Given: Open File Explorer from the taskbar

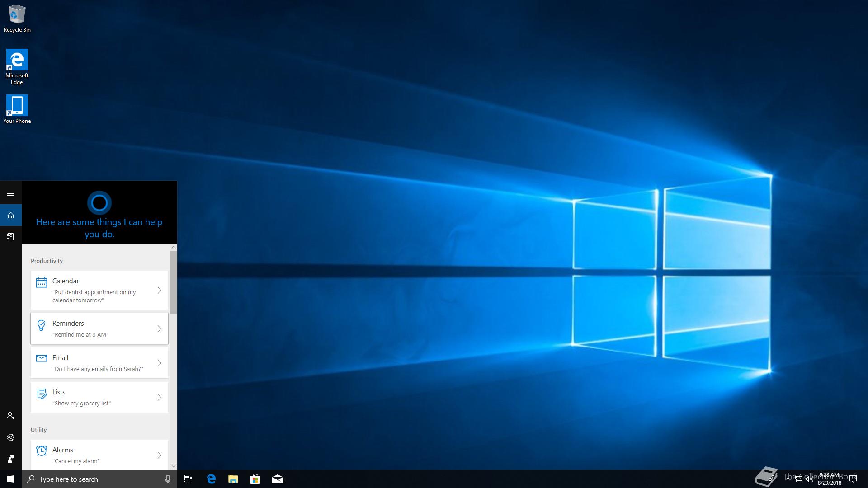Looking at the screenshot, I should pos(233,479).
